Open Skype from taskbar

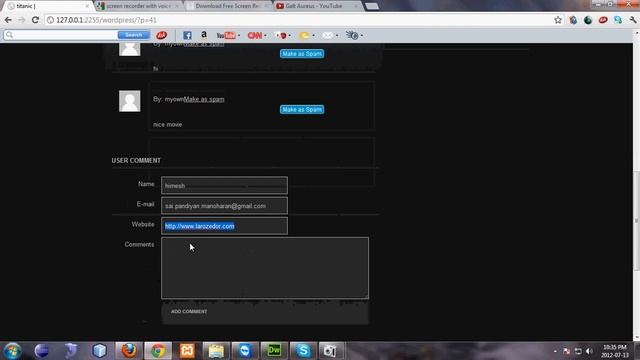[303, 351]
